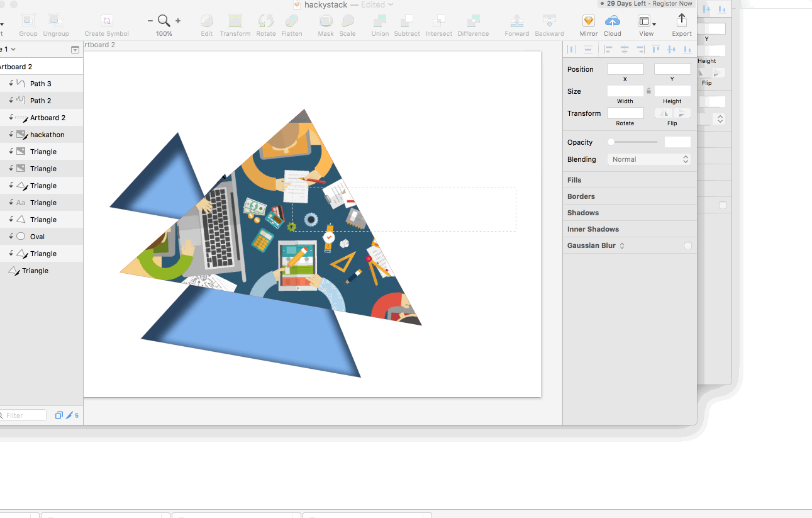Click stepper in the background window

point(720,118)
